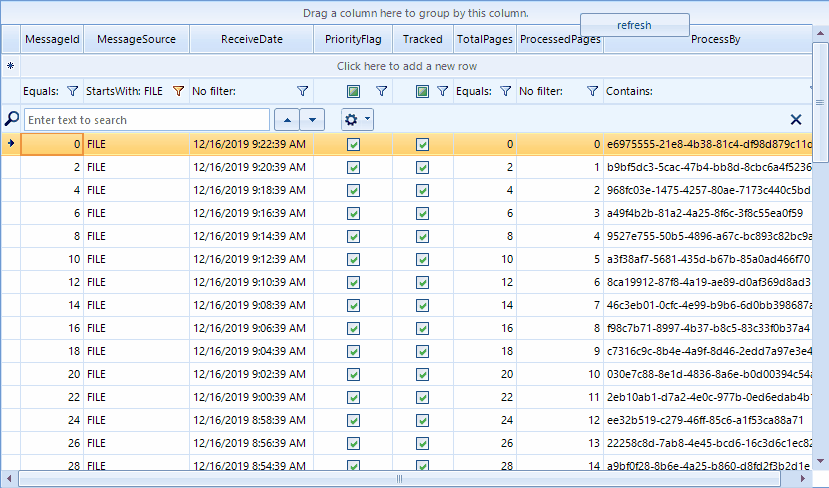Select date cell 12/16/2019 8:56:39 AM
This screenshot has width=829, height=488.
tap(252, 443)
